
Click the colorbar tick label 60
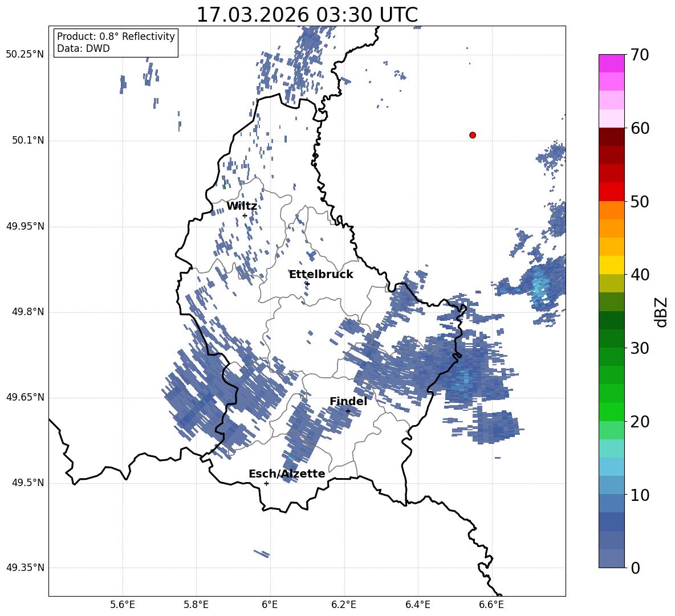pos(640,128)
